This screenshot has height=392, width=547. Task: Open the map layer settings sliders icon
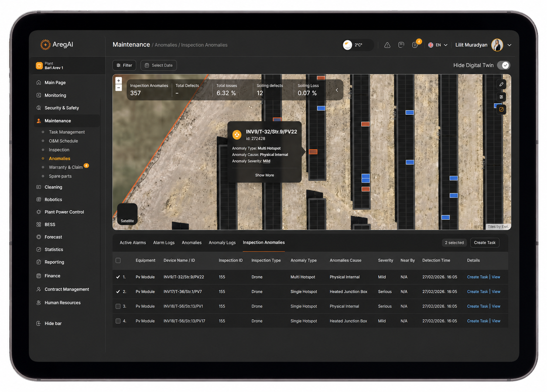(x=501, y=97)
